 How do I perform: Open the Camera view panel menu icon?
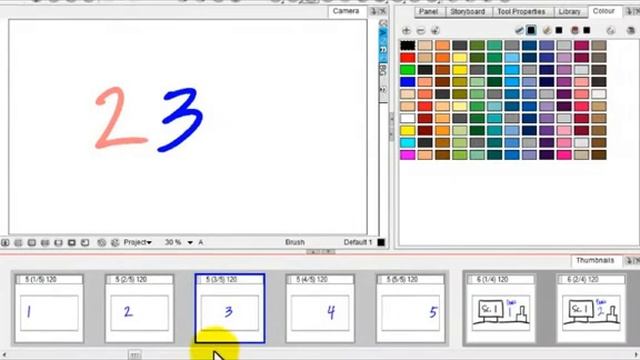[x=373, y=11]
